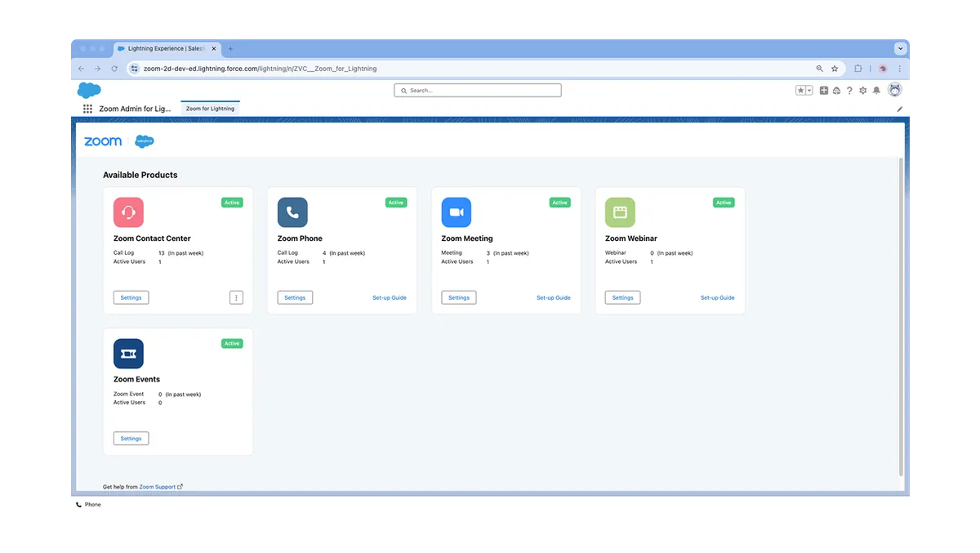
Task: Open the user profile avatar
Action: click(x=895, y=90)
